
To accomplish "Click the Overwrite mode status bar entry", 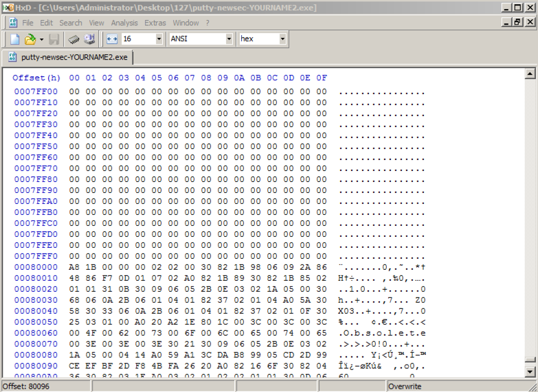I will (405, 387).
